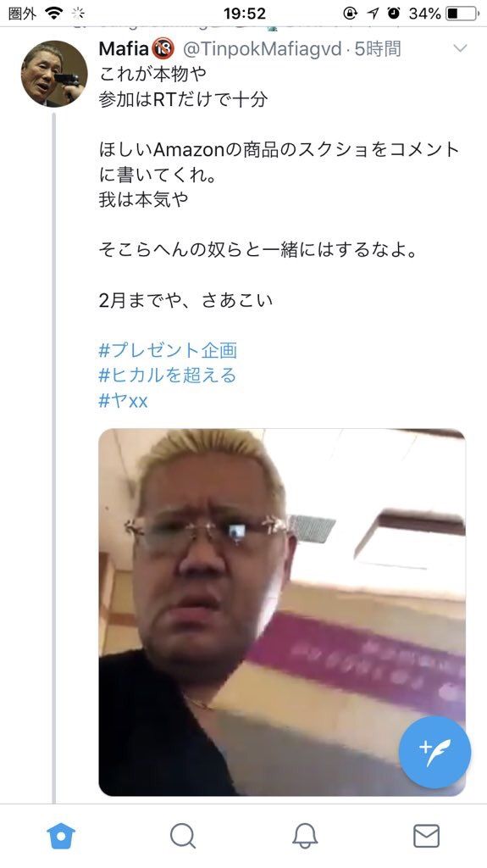487x868 pixels.
Task: Open the @TinpokMafiagvd handle
Action: (262, 48)
